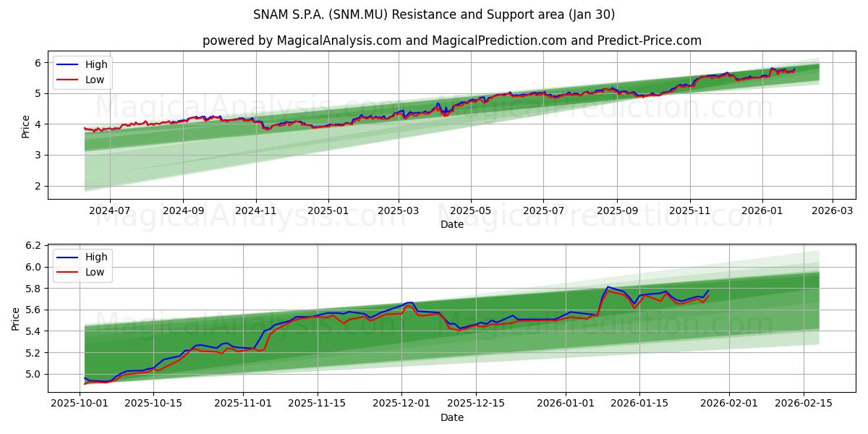Click the '2026-02-15' tick label in the bottom chart
This screenshot has width=868, height=434.
[804, 403]
